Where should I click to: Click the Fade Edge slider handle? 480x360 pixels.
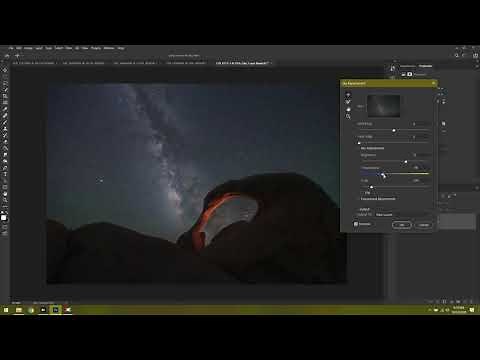pyautogui.click(x=359, y=143)
